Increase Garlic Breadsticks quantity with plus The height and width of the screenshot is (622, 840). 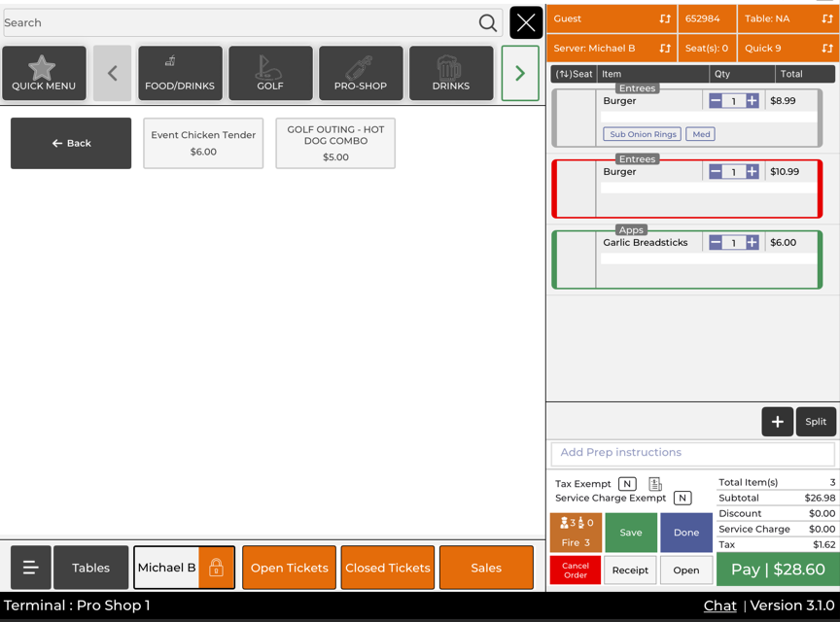[752, 243]
